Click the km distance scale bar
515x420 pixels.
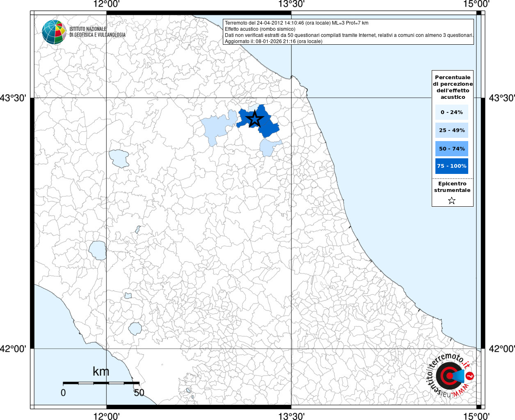(101, 383)
